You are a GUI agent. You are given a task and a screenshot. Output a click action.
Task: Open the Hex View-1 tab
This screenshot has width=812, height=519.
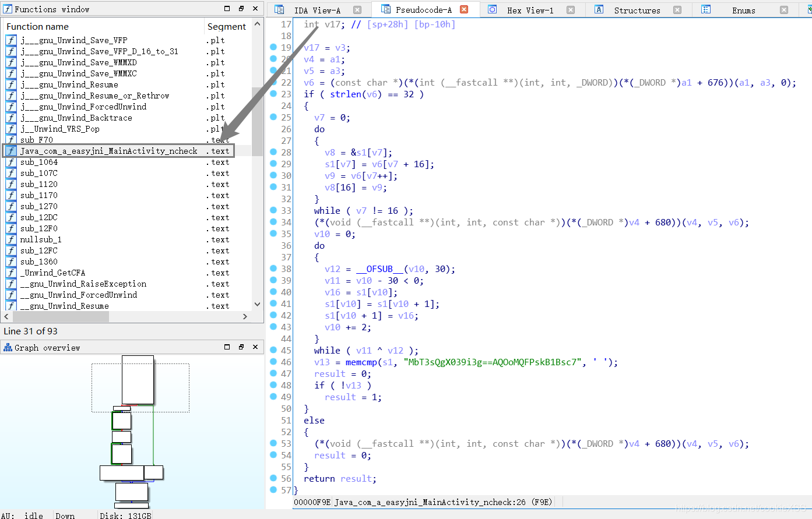tap(530, 10)
